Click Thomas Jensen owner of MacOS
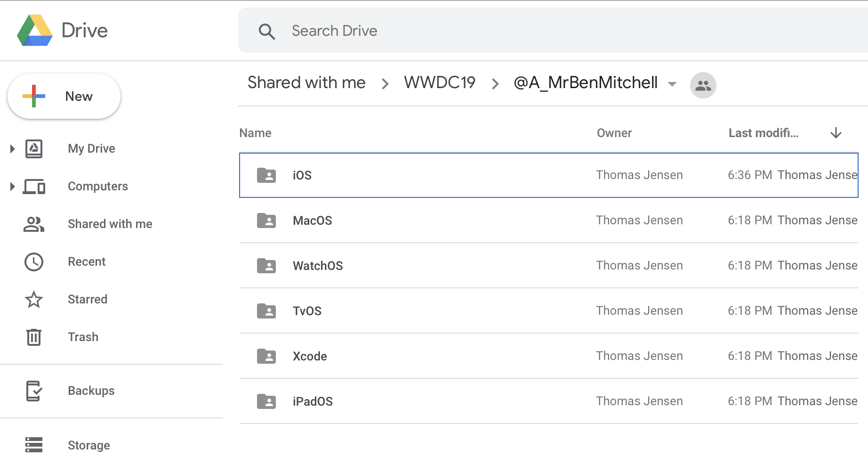Viewport: 868px width, 457px height. click(x=639, y=220)
